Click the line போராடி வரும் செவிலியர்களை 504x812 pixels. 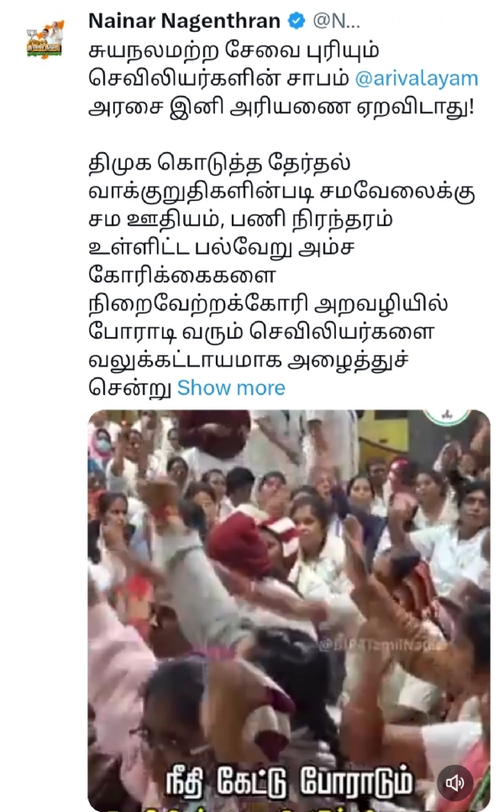[261, 332]
